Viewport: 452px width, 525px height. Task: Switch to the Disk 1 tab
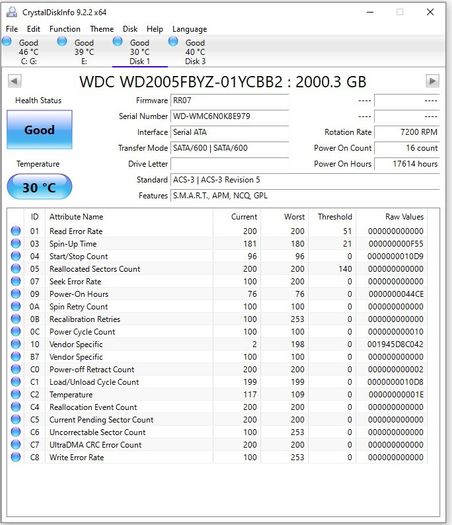click(x=140, y=52)
